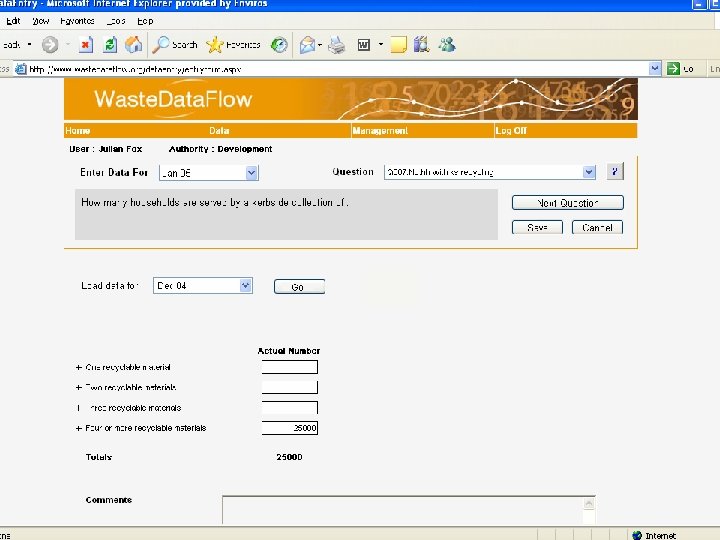The height and width of the screenshot is (540, 720).
Task: Open the Word edit dropdown arrow
Action: point(381,45)
